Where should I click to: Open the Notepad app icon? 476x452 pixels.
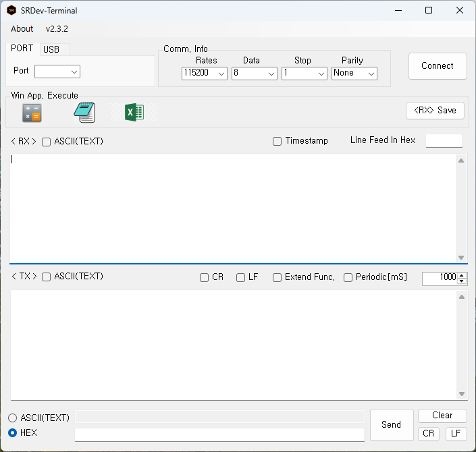point(84,113)
